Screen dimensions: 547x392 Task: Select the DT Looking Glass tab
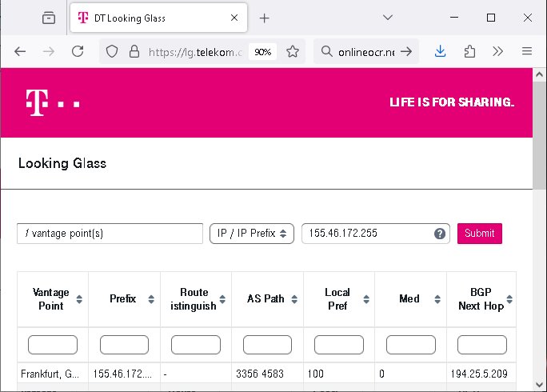(x=158, y=18)
